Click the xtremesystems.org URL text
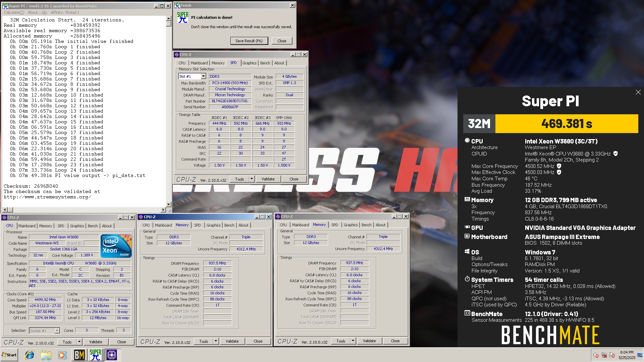Screen dimensions: 644x362 (47, 197)
